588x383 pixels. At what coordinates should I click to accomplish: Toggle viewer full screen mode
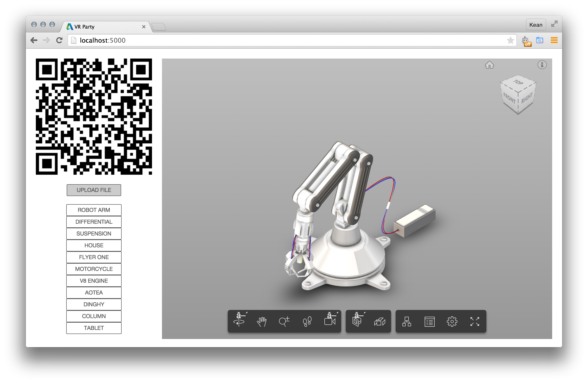(x=475, y=322)
